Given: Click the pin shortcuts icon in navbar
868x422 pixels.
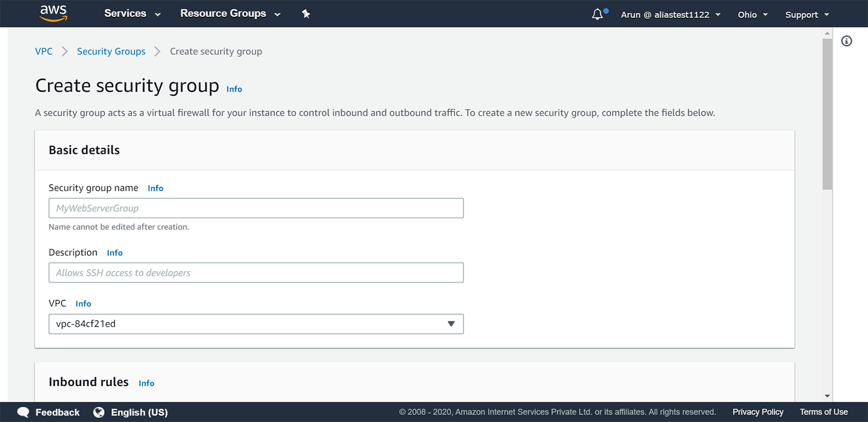Looking at the screenshot, I should 306,14.
